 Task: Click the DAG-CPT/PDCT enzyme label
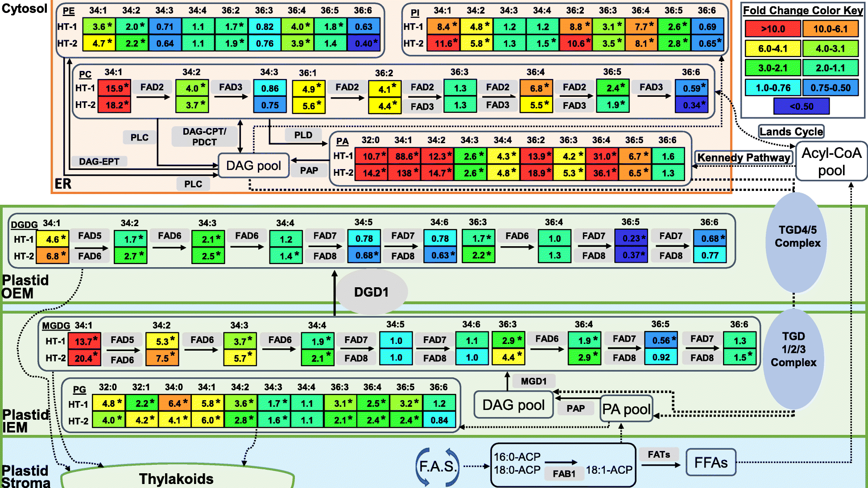pyautogui.click(x=204, y=136)
